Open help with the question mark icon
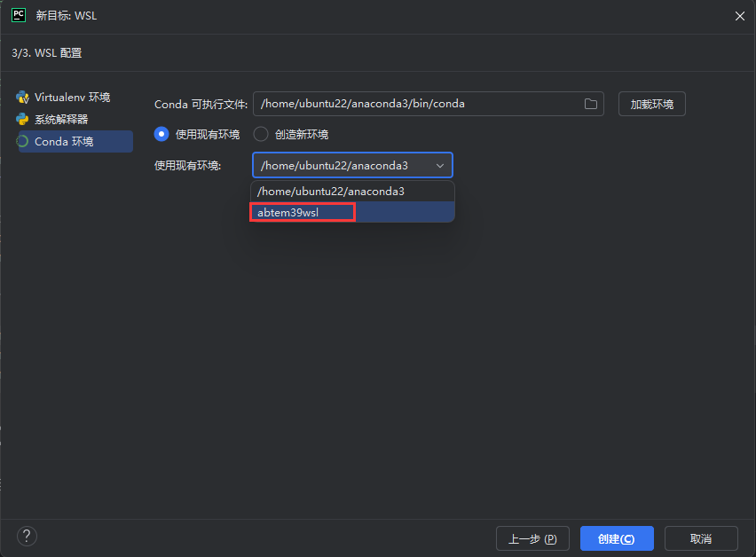The width and height of the screenshot is (756, 557). pos(27,536)
